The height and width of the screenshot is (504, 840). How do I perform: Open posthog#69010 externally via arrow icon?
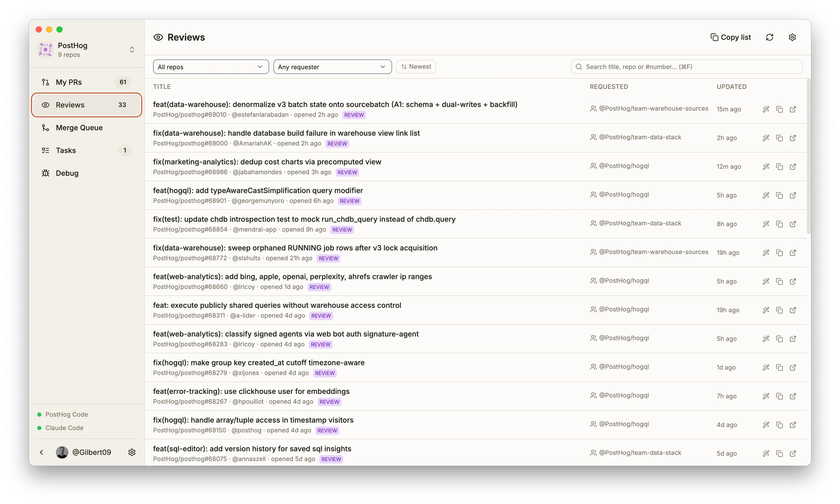click(x=793, y=109)
